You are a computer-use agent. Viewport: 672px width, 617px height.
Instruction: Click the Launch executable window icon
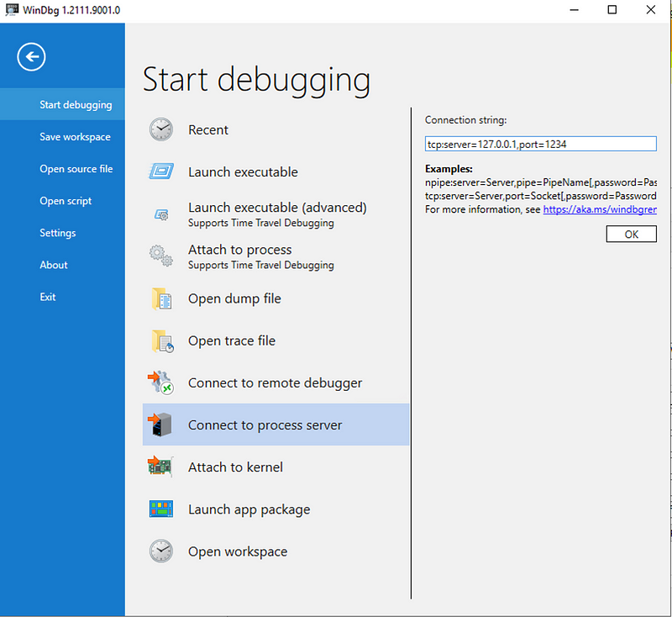pos(161,171)
